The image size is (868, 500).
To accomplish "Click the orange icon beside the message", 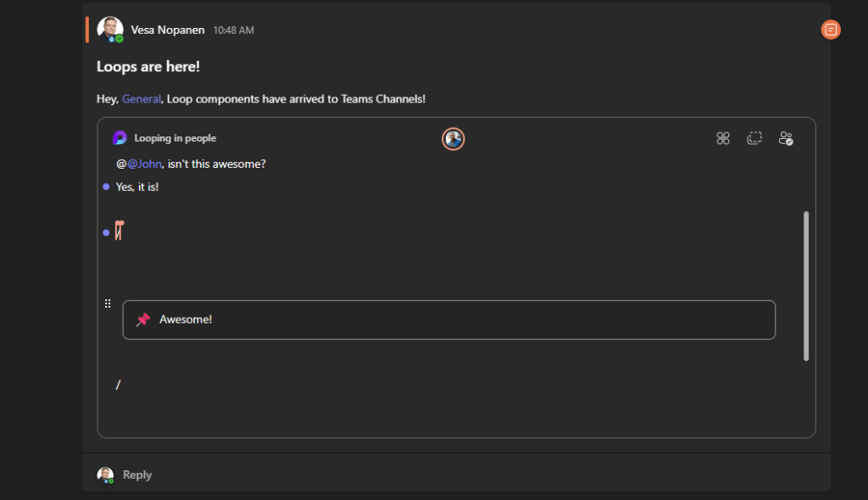I will pos(831,30).
